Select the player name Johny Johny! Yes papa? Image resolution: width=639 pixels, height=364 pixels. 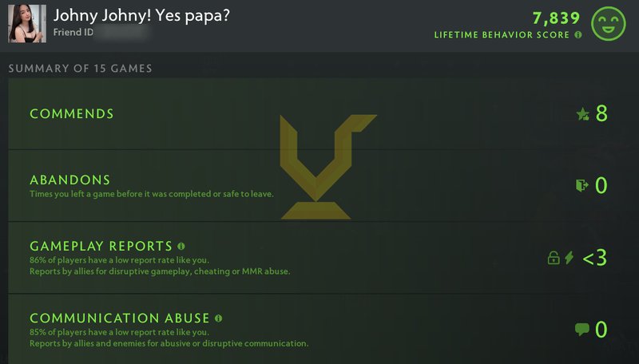pyautogui.click(x=141, y=15)
